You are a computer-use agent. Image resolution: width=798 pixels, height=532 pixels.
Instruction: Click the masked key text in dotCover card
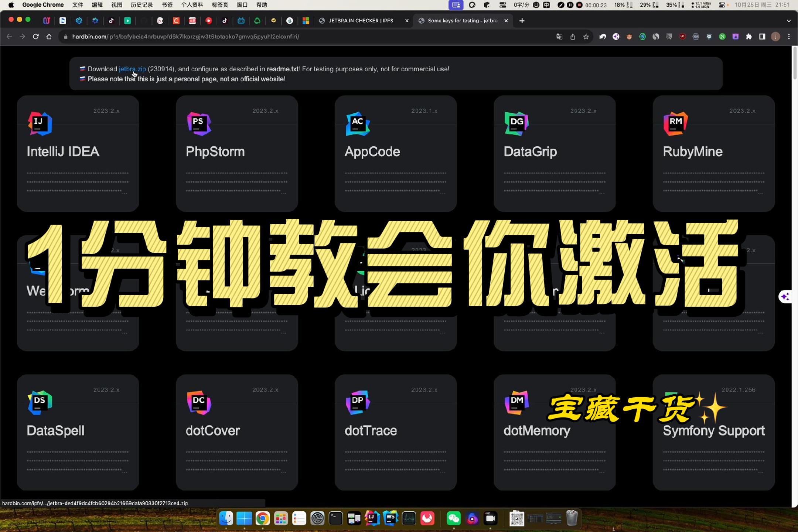(x=236, y=461)
